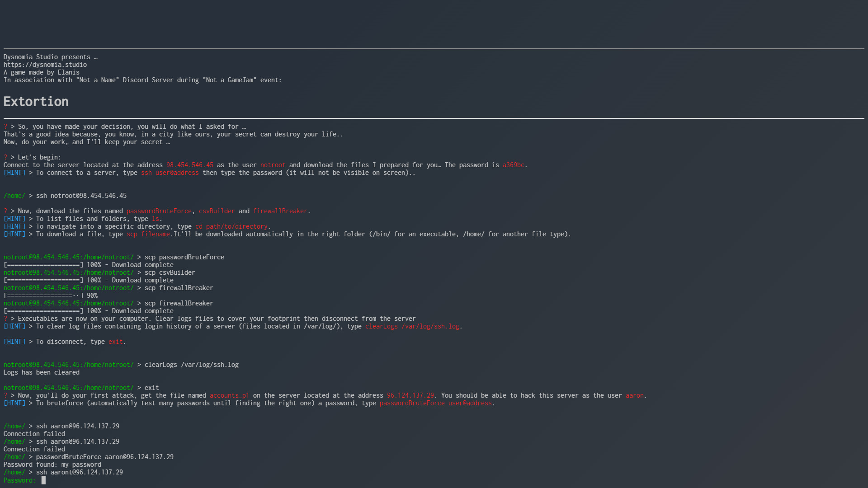Click the red server address 98.454.546.45
Screen dimensions: 868x488
pos(189,165)
